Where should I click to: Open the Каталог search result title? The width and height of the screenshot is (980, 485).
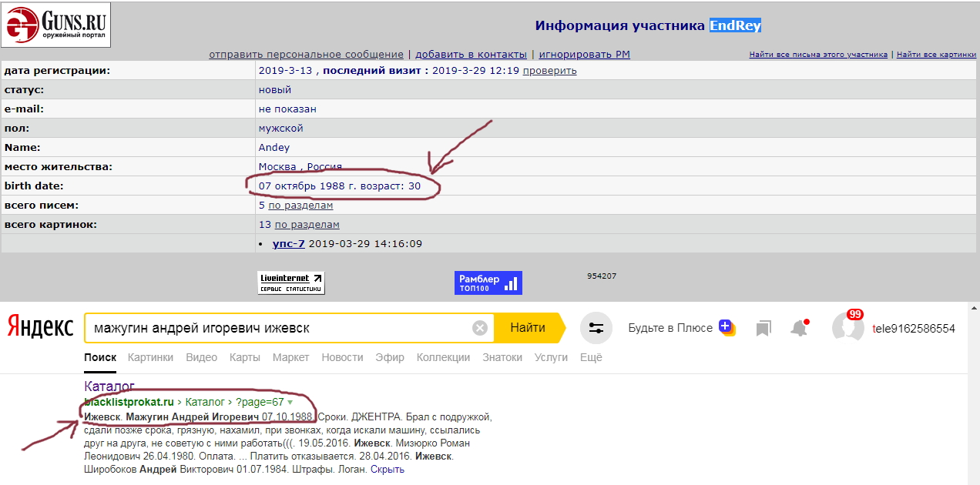[x=109, y=386]
